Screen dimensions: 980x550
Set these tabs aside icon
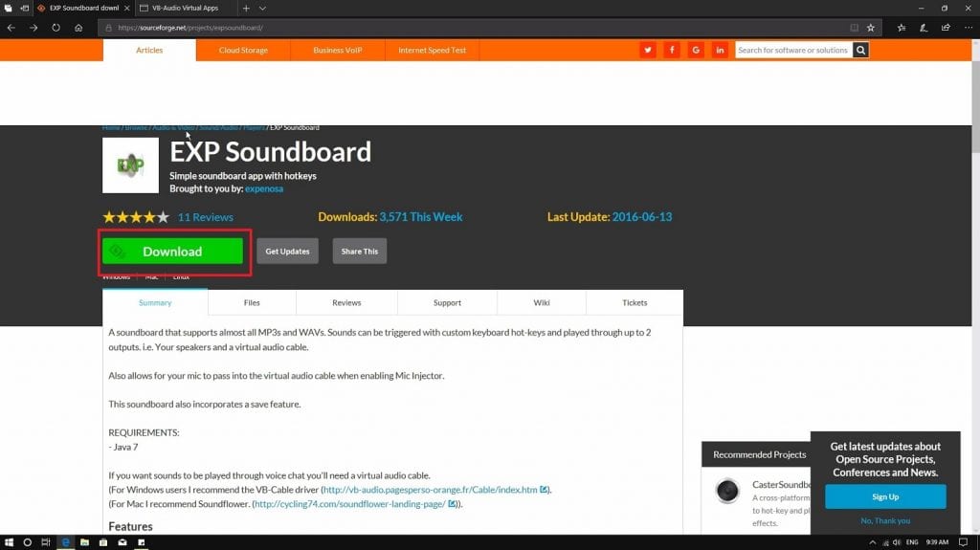click(24, 8)
